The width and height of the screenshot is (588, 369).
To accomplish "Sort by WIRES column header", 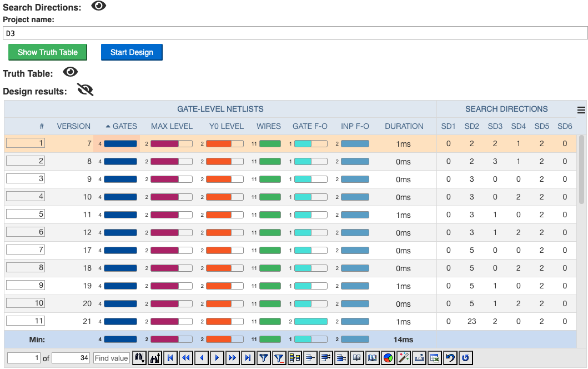I will point(269,127).
